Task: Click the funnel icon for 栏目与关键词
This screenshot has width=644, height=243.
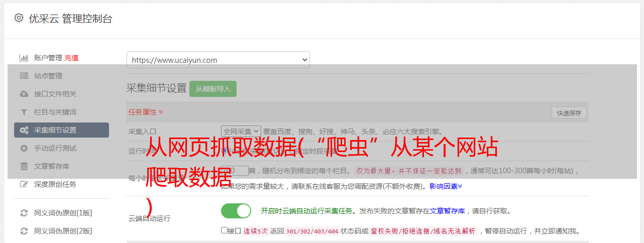Action: 24,112
